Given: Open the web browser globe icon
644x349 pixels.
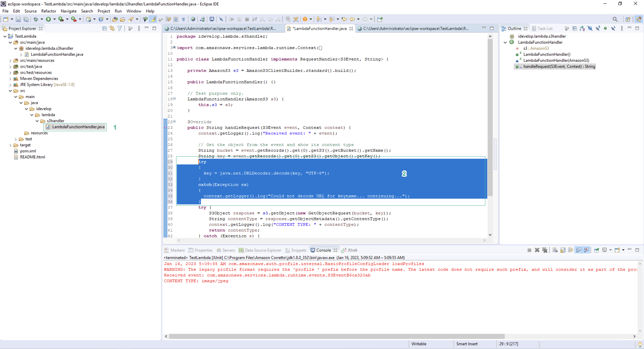Looking at the screenshot, I should 193,19.
